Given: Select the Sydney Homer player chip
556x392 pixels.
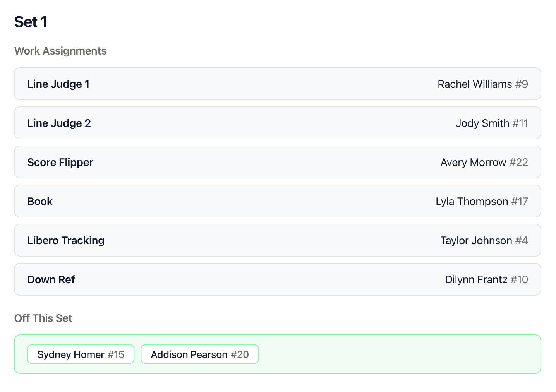Looking at the screenshot, I should tap(81, 354).
